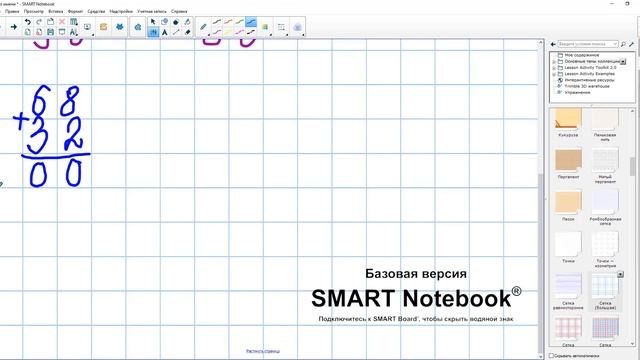The height and width of the screenshot is (360, 640).
Task: Toggle the screen shade icon
Action: [x=62, y=32]
